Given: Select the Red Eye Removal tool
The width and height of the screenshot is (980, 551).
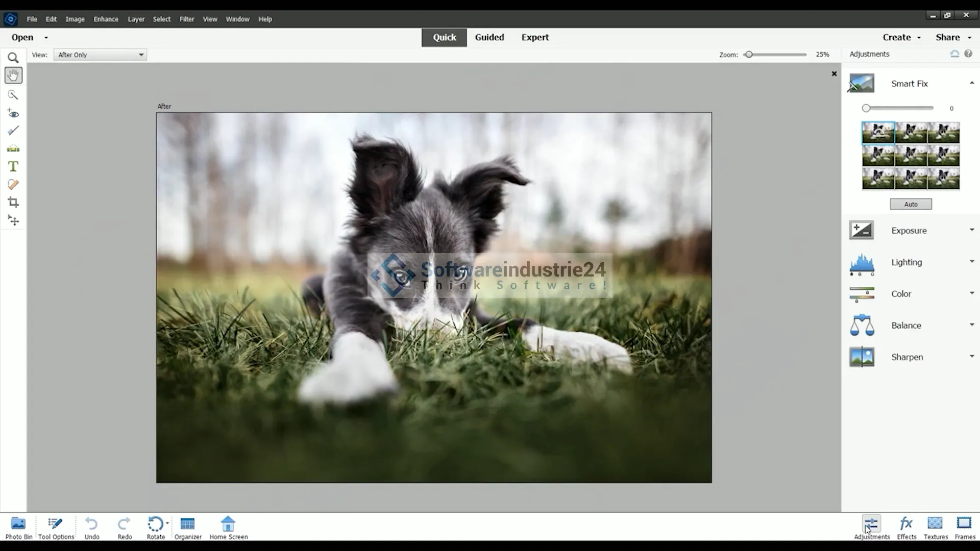Looking at the screenshot, I should coord(13,113).
